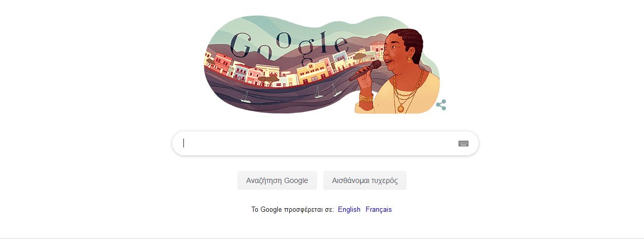Click the gold bracelets on the singer's wrist
The height and width of the screenshot is (239, 644).
tap(366, 97)
